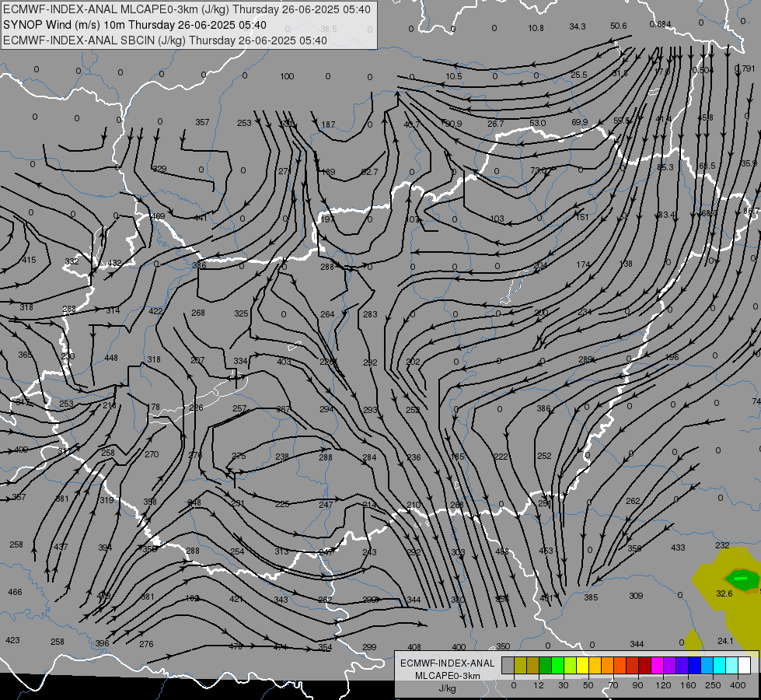The image size is (761, 700).
Task: Click the 50.6 value along top row
Action: (618, 26)
